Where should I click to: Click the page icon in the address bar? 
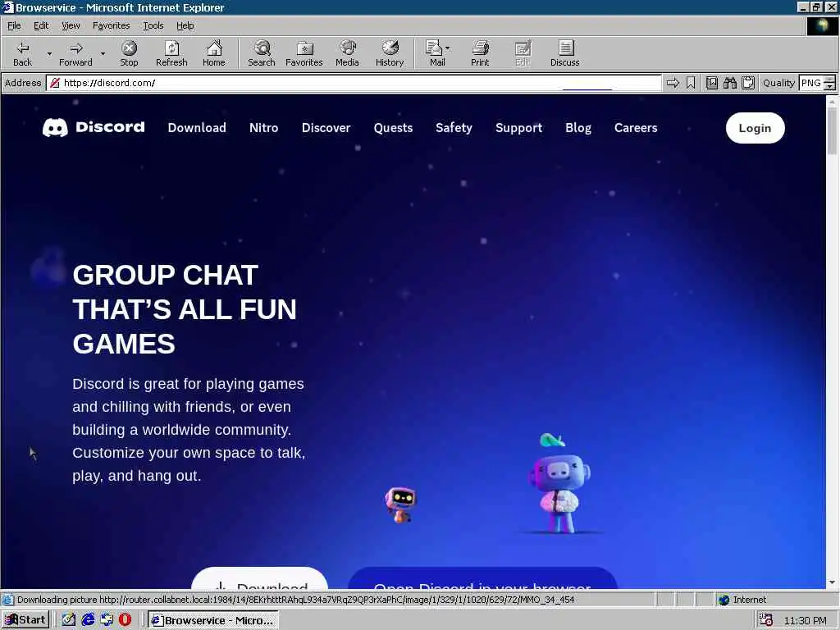click(x=55, y=83)
